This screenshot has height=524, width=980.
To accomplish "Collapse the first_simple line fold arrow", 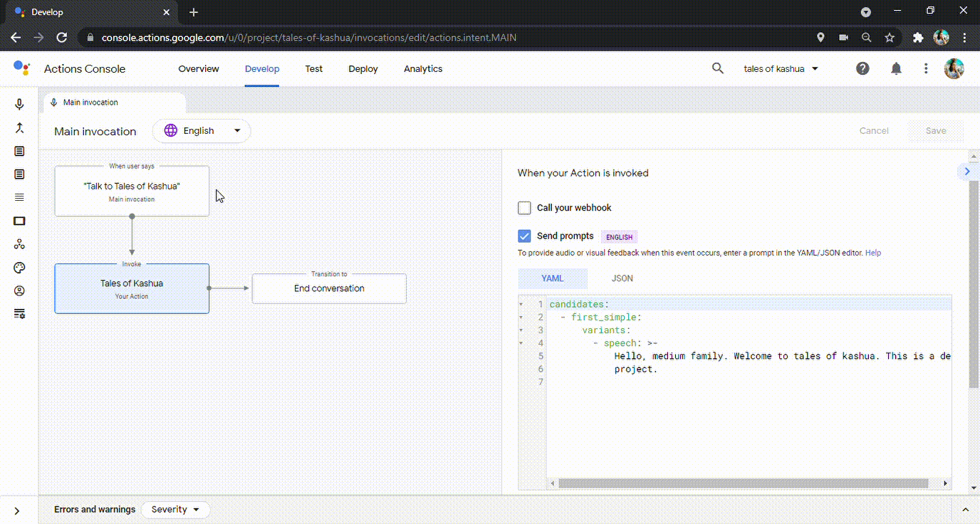I will tap(521, 318).
